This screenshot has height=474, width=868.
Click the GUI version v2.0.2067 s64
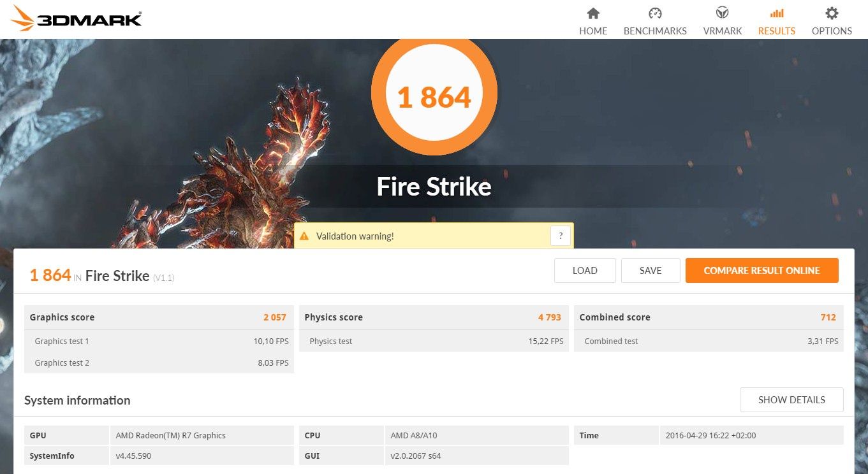[x=416, y=456]
